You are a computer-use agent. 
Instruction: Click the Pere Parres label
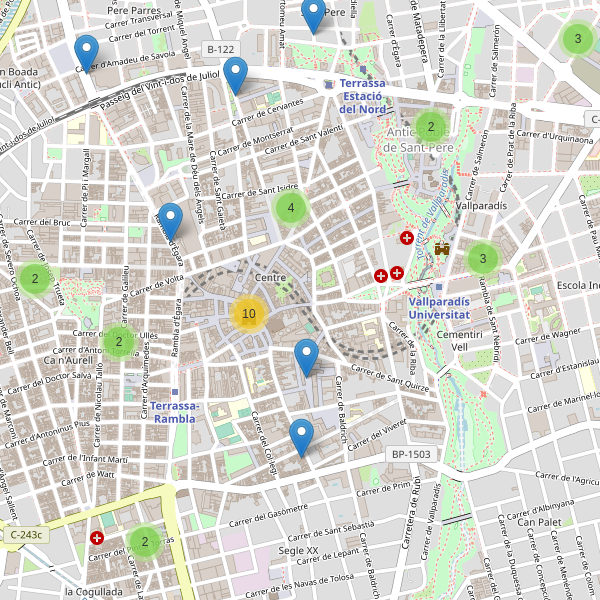(134, 11)
